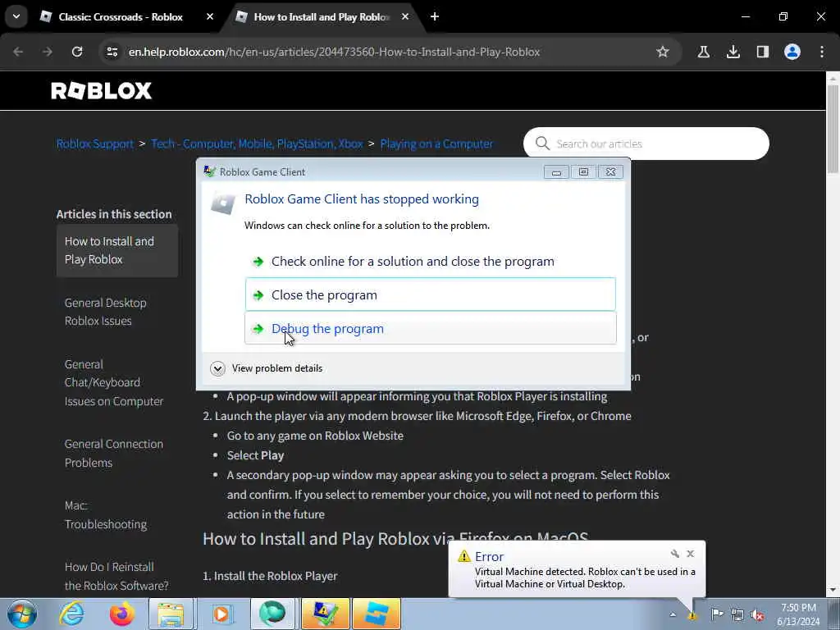Open Error balloon options wrench icon
Image resolution: width=840 pixels, height=630 pixels.
tap(675, 554)
